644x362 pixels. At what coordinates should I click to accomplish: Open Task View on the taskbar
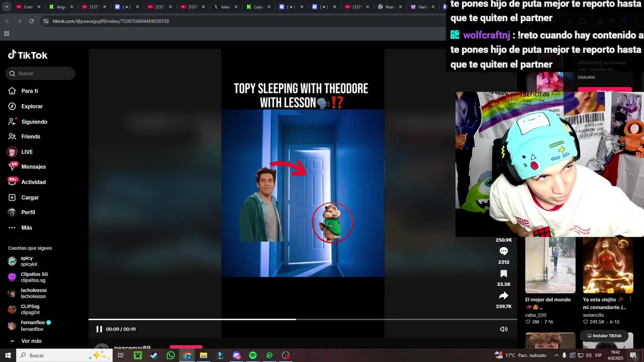[121, 355]
